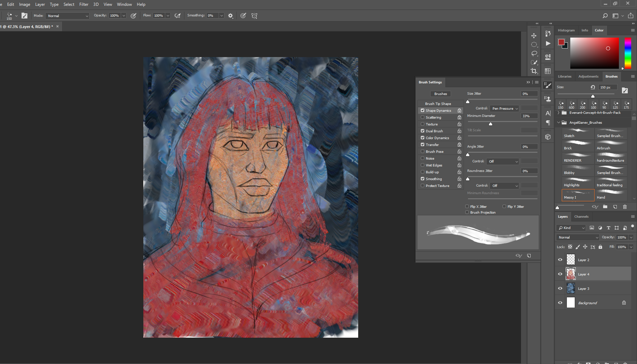The image size is (637, 364).
Task: Select the Background layer thumbnail
Action: point(571,303)
